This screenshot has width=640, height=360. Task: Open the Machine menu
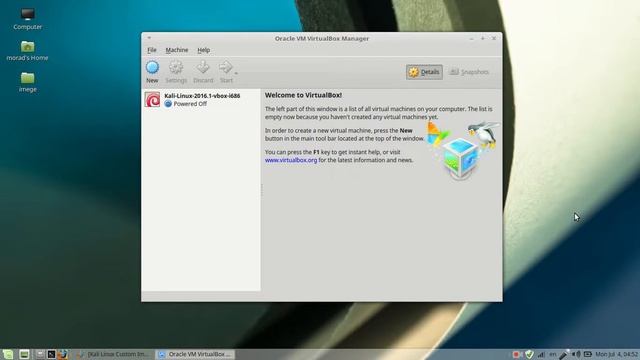pyautogui.click(x=177, y=50)
